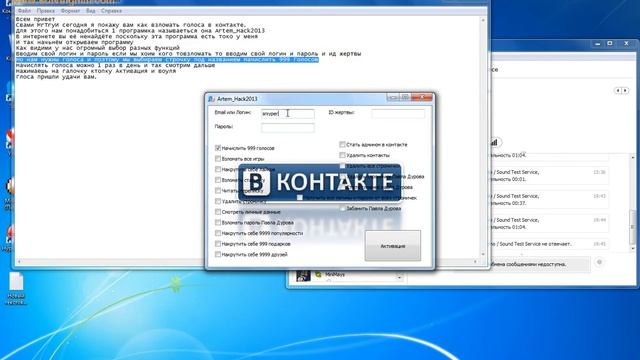Open the Файл menu in Notepad
Screen dimensions: 640x360
(24, 11)
